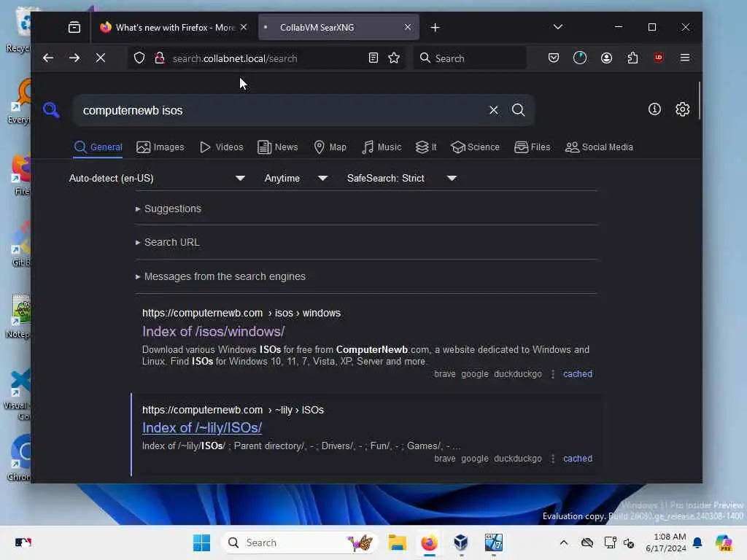Open Pocket save icon in toolbar
The height and width of the screenshot is (560, 747).
554,58
